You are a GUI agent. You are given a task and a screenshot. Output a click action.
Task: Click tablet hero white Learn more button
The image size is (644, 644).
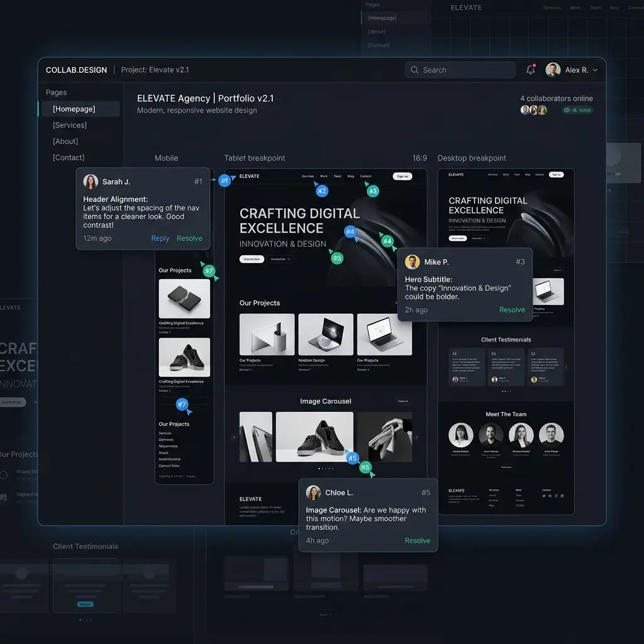click(252, 259)
